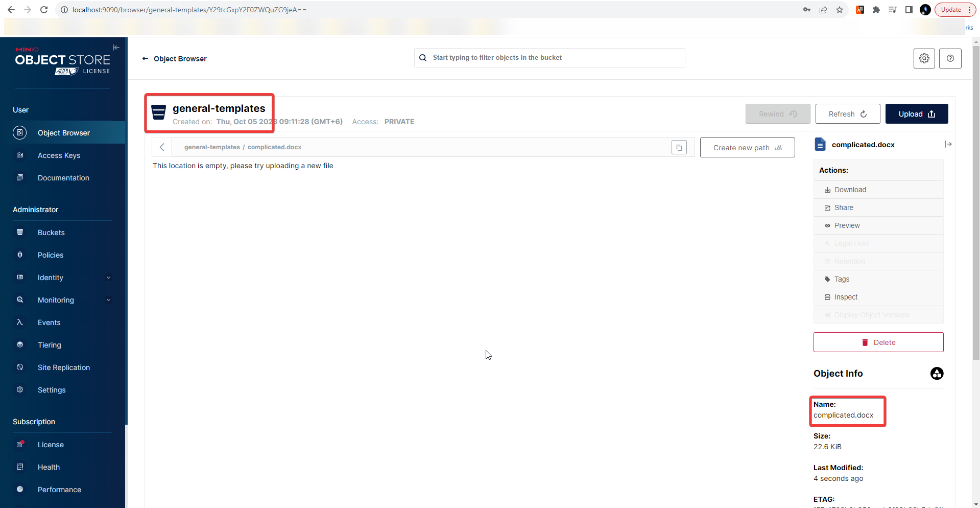Viewport: 980px width, 508px height.
Task: Close the complicated.docx details panel
Action: (948, 144)
